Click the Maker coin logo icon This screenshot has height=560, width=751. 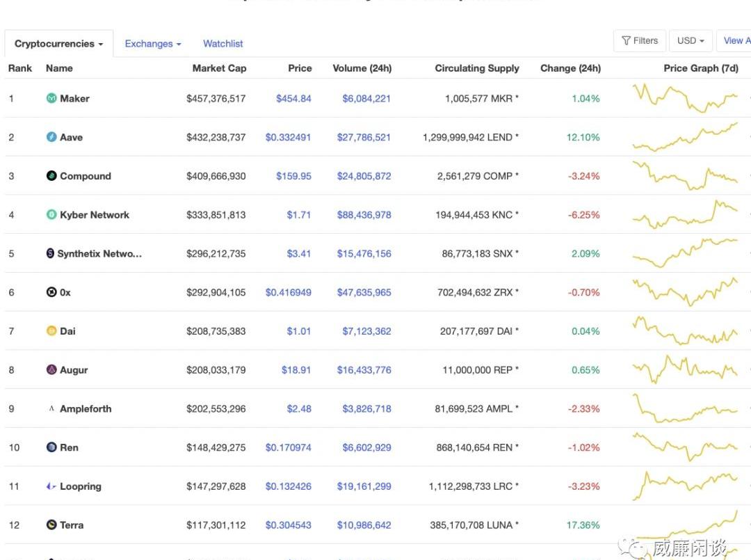(51, 98)
